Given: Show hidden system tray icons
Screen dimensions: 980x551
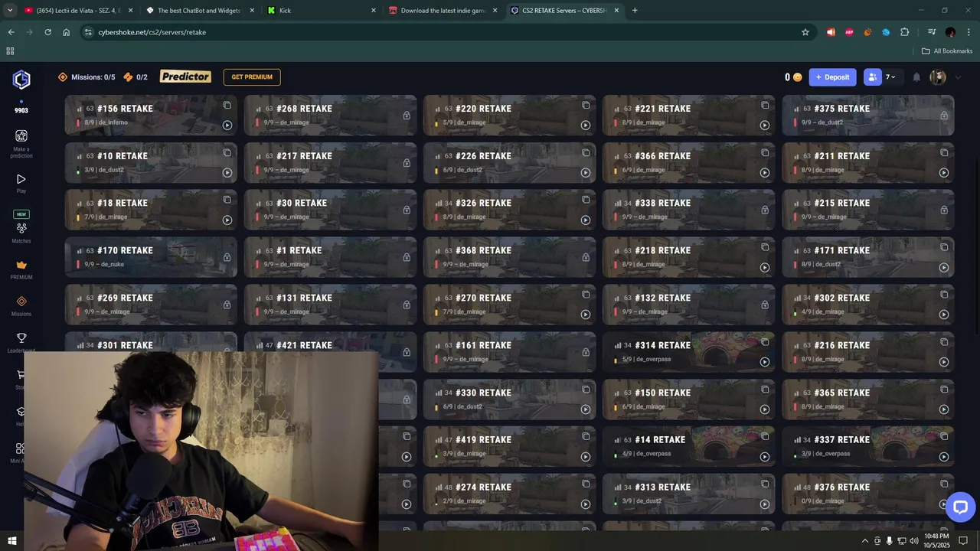Looking at the screenshot, I should click(x=865, y=541).
